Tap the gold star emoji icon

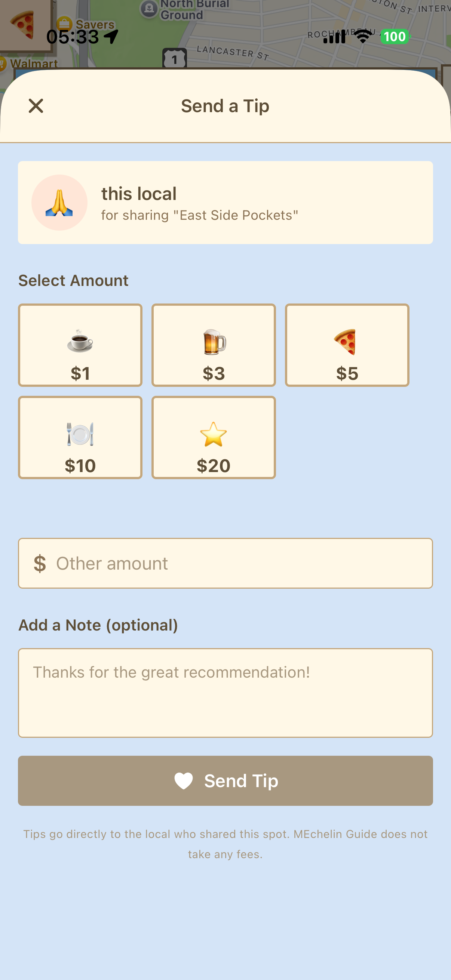coord(214,434)
